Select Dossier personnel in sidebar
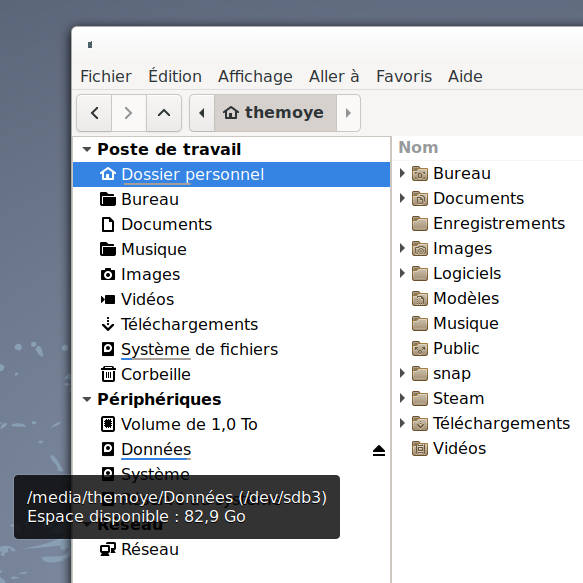The height and width of the screenshot is (583, 583). (231, 174)
